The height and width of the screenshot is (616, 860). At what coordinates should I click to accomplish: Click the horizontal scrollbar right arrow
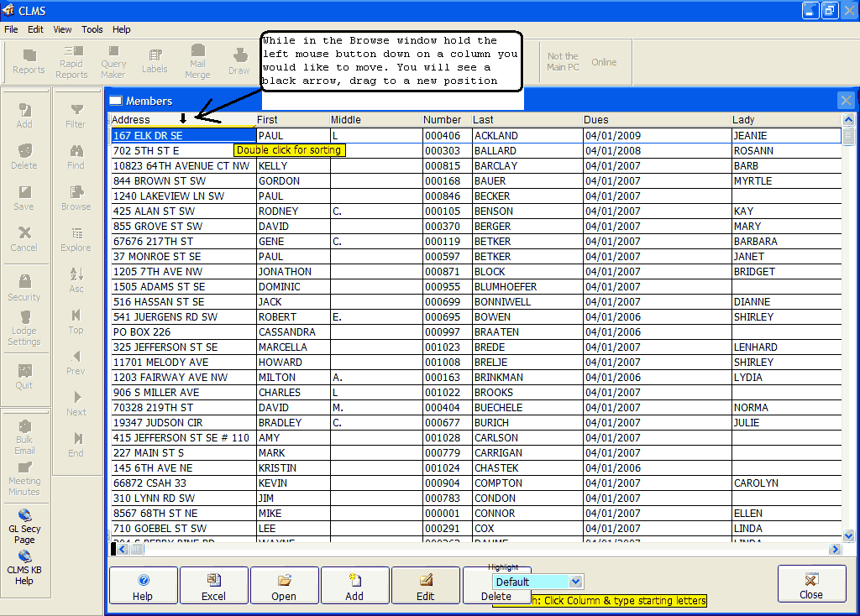click(x=835, y=550)
